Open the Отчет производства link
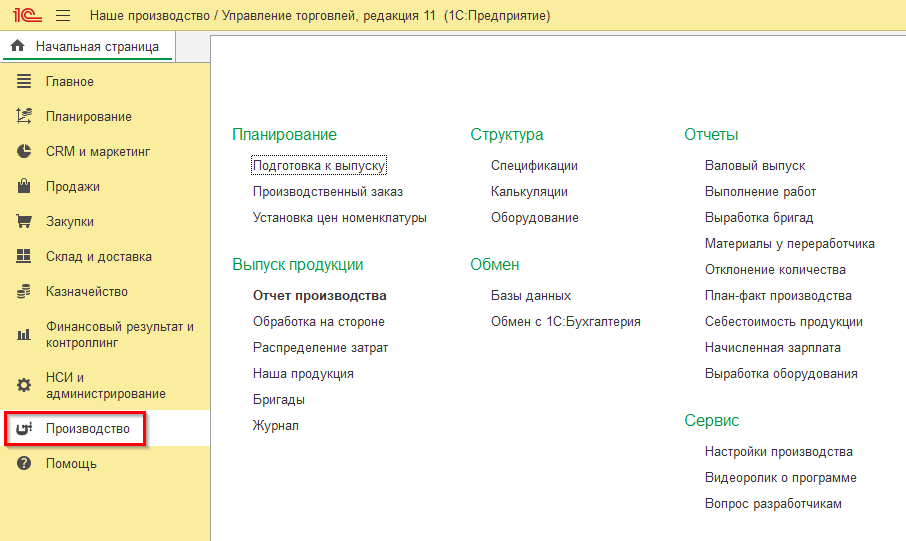Image resolution: width=906 pixels, height=541 pixels. click(319, 296)
